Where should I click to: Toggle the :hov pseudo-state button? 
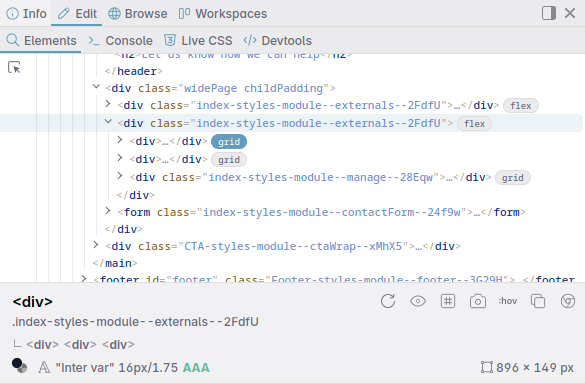coord(508,301)
